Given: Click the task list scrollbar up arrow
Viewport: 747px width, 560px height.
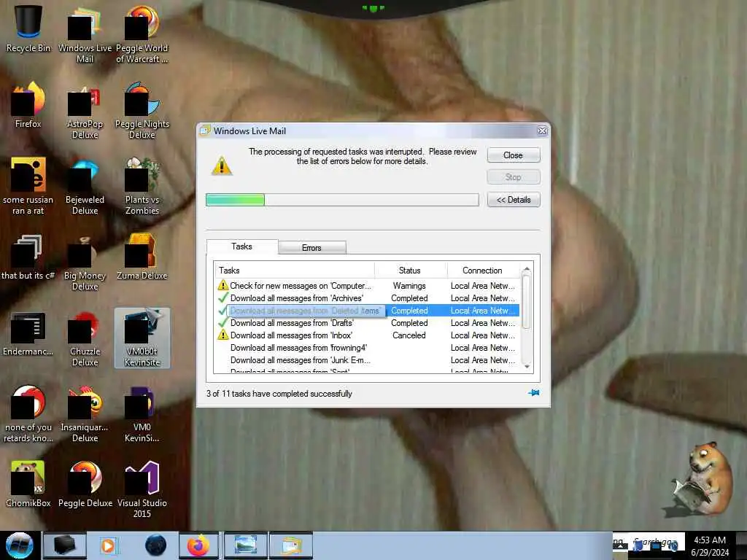Looking at the screenshot, I should coord(527,270).
